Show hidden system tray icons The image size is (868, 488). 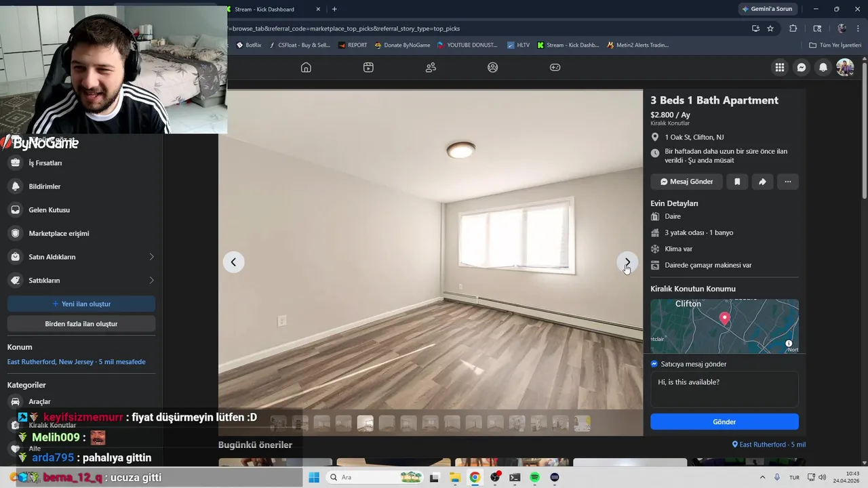(x=762, y=477)
